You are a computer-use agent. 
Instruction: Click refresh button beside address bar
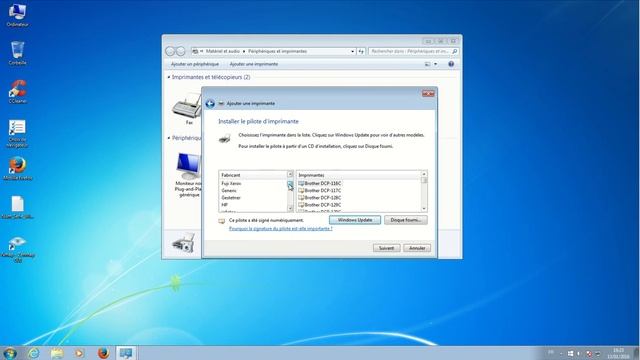361,51
